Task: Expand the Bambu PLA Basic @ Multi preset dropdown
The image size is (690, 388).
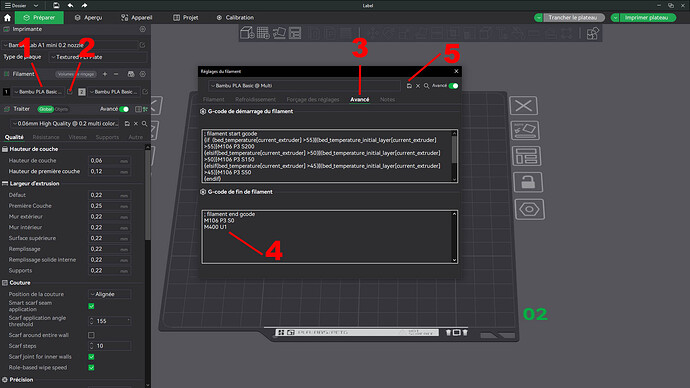Action: (305, 86)
